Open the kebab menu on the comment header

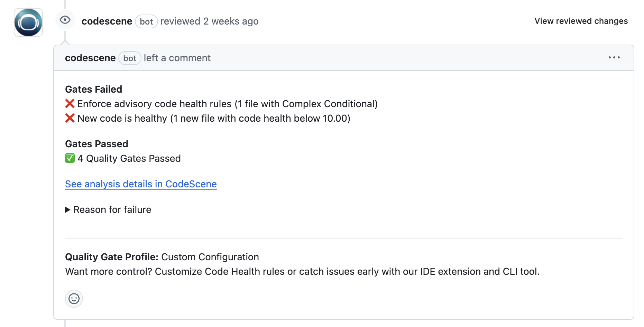pos(615,58)
